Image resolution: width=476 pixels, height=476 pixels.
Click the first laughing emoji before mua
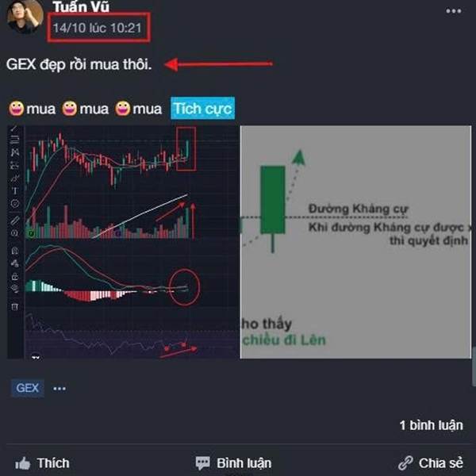tap(17, 109)
